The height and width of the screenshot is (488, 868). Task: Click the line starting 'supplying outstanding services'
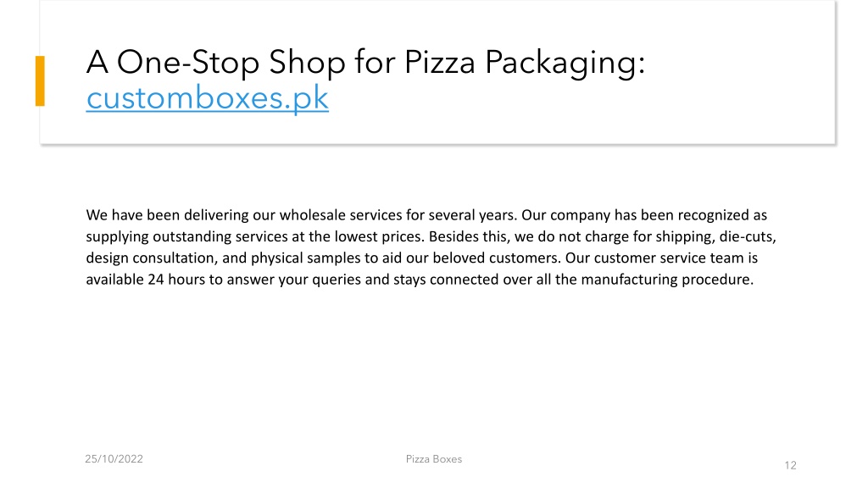pyautogui.click(x=431, y=236)
